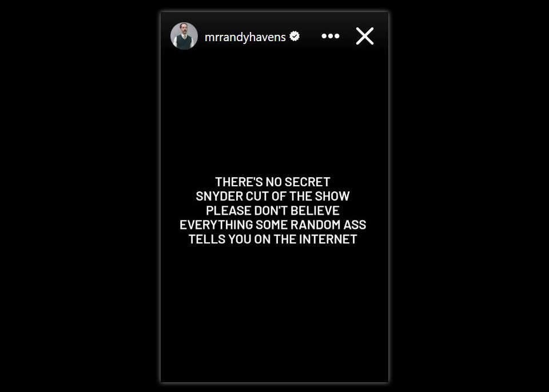This screenshot has height=392, width=549.
Task: Click the line "TELLS YOU ON THE INTERNET"
Action: click(273, 239)
